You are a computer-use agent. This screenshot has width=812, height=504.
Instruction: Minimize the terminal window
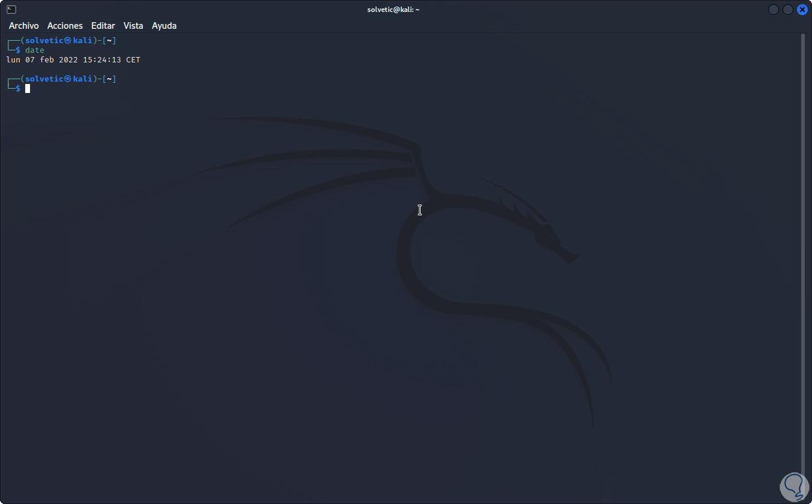[x=774, y=10]
